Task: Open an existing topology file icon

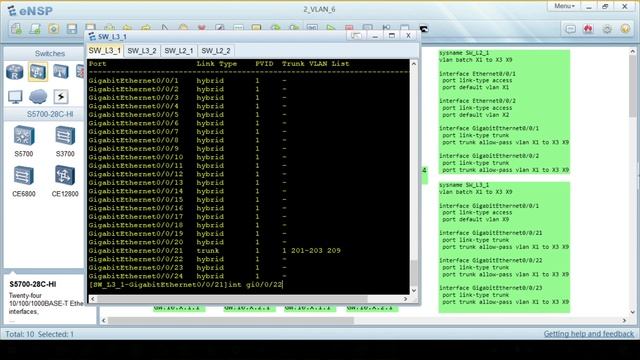Action: (x=53, y=29)
